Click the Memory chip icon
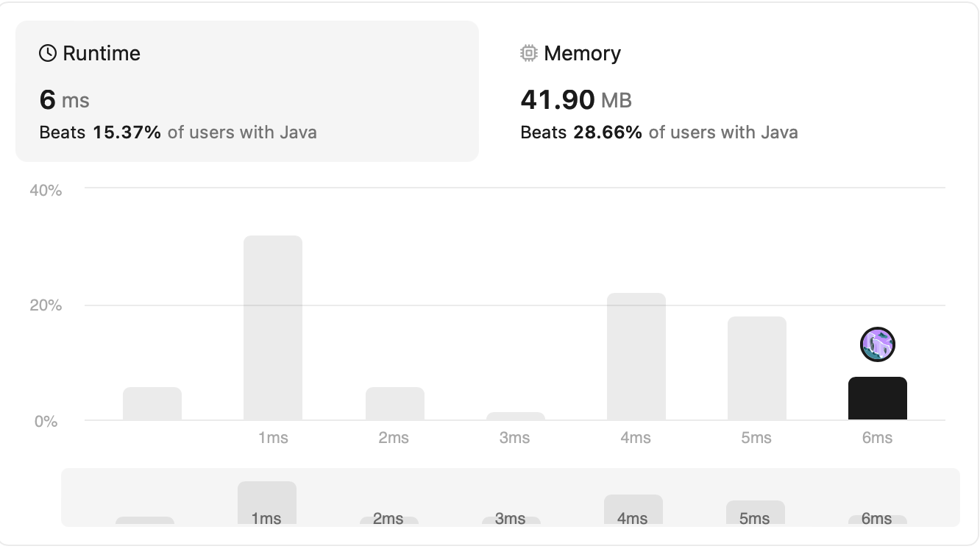980x549 pixels. tap(528, 53)
